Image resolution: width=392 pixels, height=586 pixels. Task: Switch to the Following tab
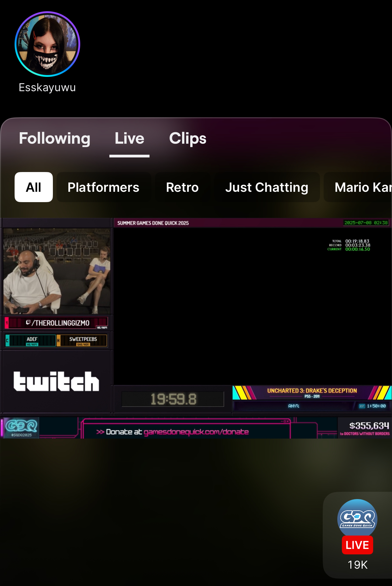point(55,138)
